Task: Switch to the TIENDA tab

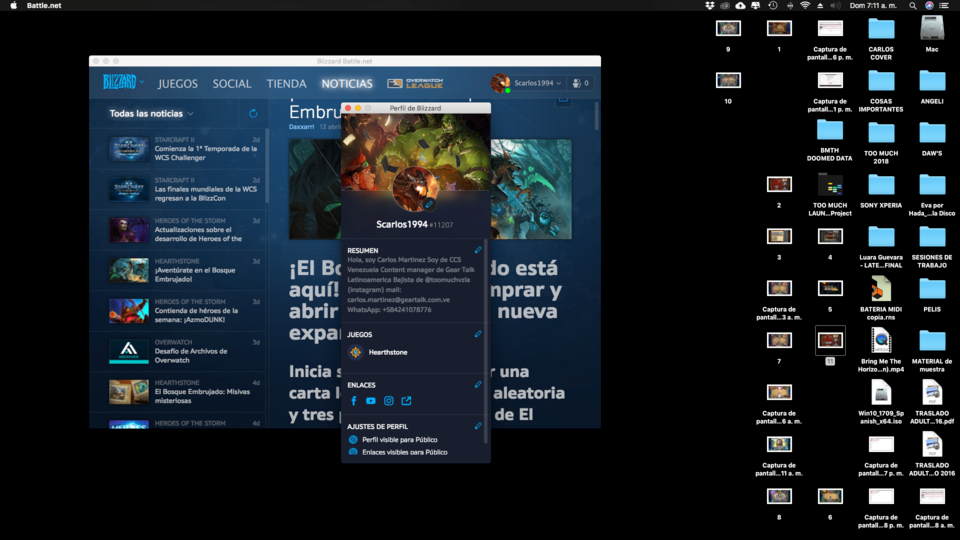Action: click(x=286, y=84)
